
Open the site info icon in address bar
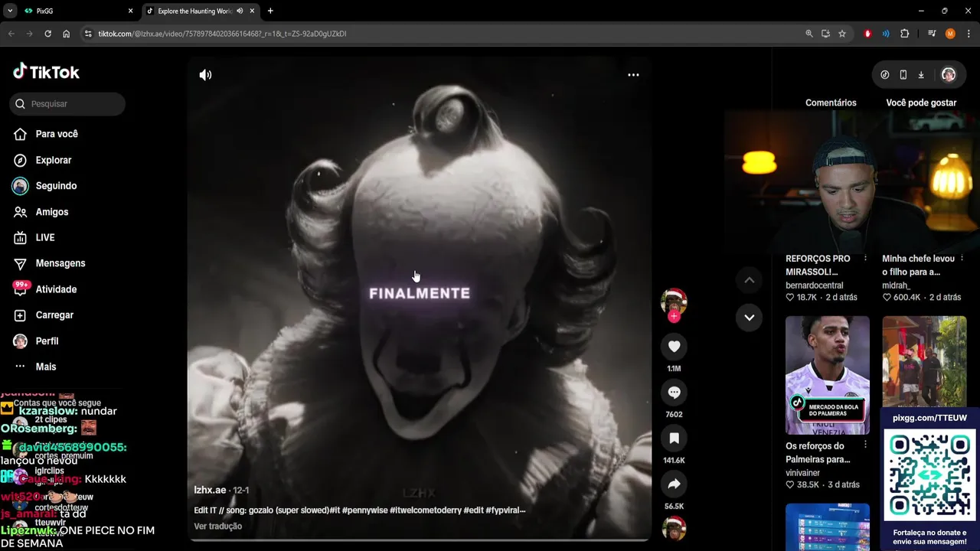pos(88,34)
